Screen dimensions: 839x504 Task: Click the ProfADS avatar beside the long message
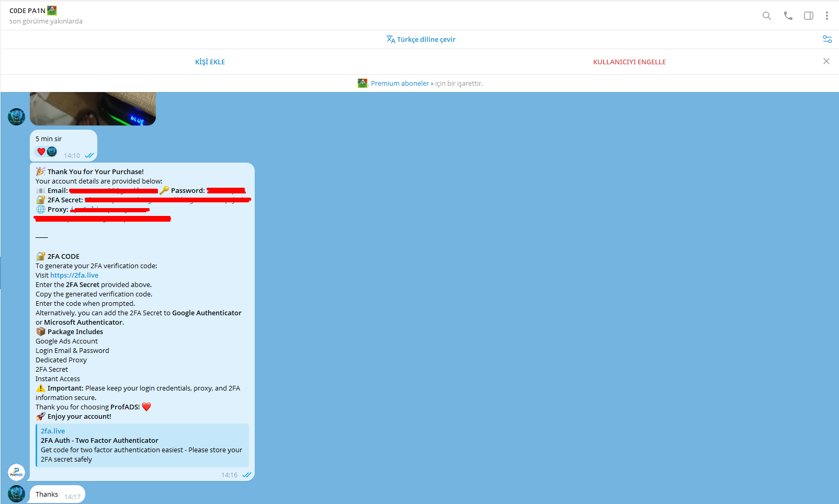17,472
